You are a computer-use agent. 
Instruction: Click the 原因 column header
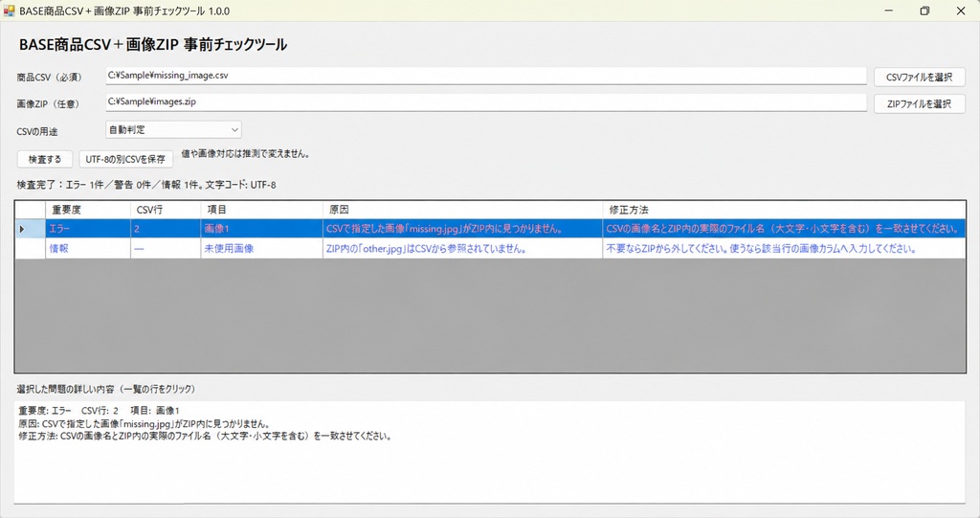pyautogui.click(x=462, y=210)
